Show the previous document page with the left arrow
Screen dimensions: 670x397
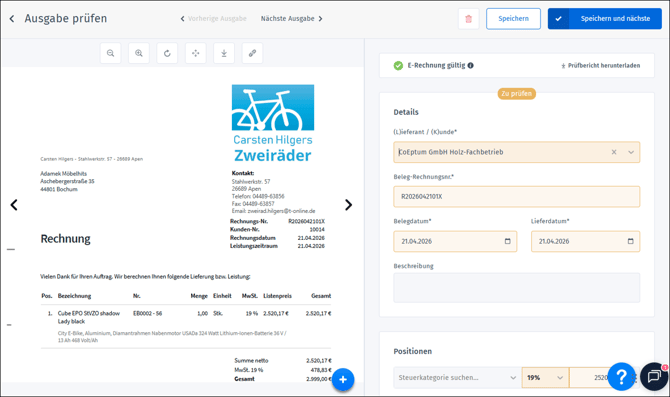point(14,205)
